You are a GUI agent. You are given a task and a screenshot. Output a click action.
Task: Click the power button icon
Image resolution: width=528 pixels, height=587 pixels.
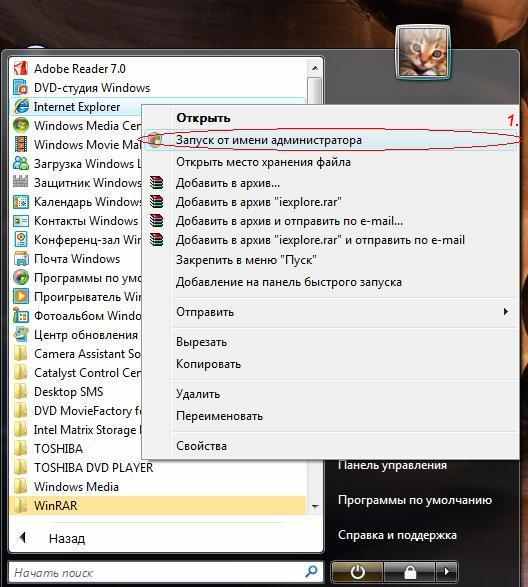pos(357,572)
